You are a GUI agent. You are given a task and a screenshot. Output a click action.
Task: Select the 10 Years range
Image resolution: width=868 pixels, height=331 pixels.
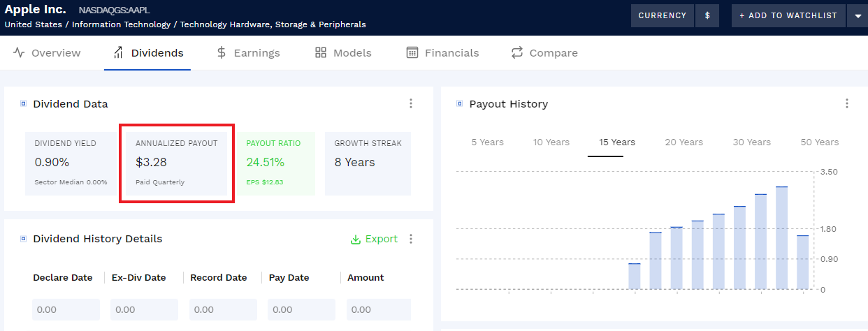[551, 142]
